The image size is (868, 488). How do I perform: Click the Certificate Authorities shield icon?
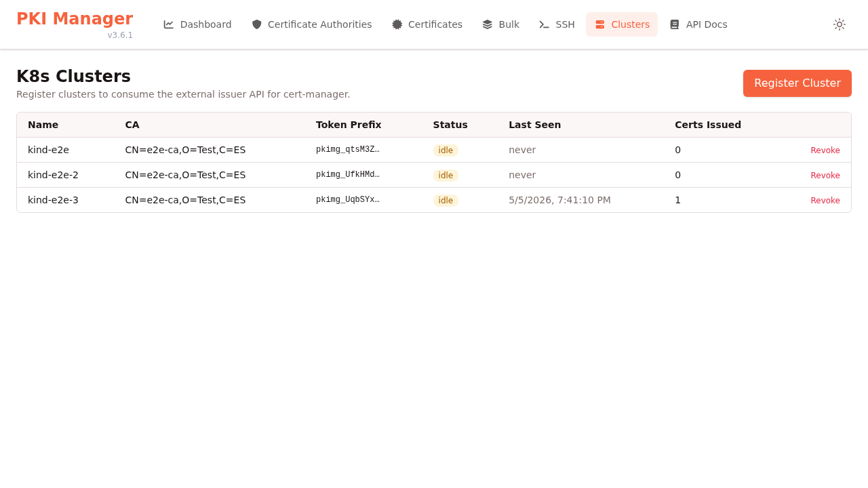pyautogui.click(x=256, y=24)
